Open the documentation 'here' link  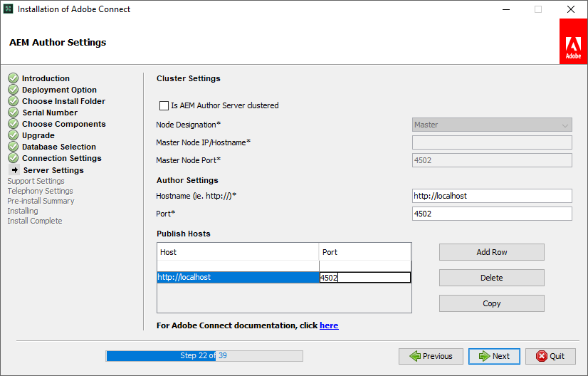click(x=329, y=325)
